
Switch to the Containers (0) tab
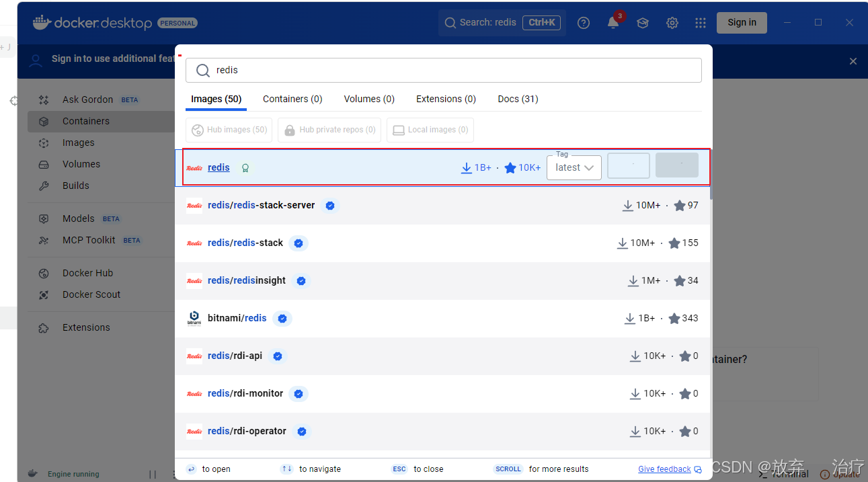click(x=292, y=99)
